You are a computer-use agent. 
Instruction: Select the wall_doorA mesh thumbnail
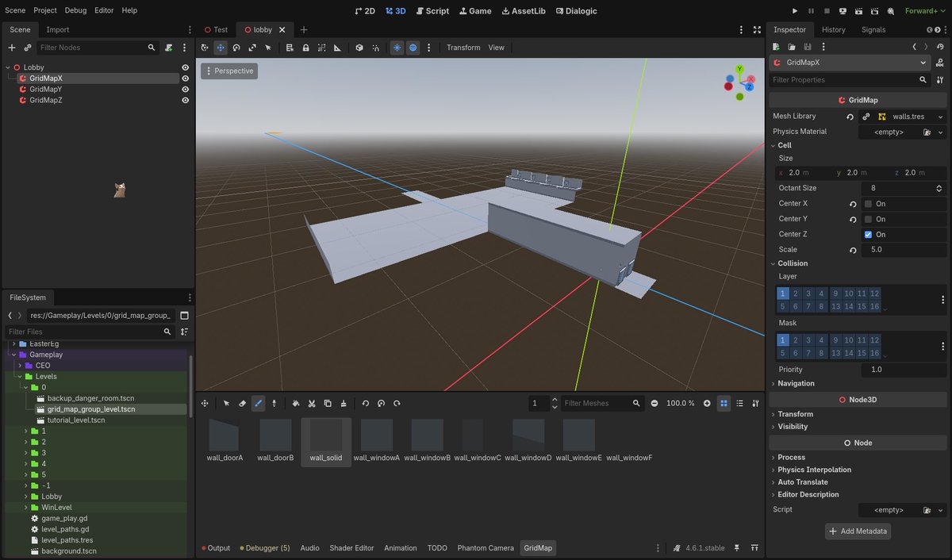coord(225,441)
